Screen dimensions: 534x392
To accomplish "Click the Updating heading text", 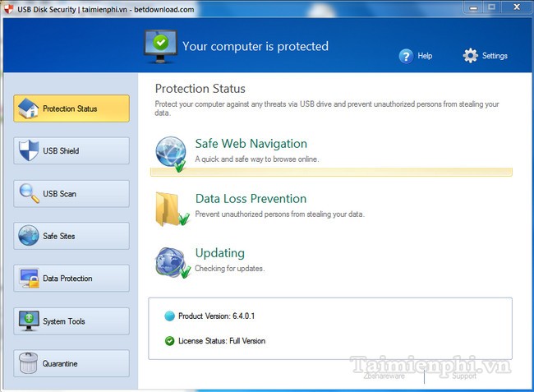I will pos(219,253).
